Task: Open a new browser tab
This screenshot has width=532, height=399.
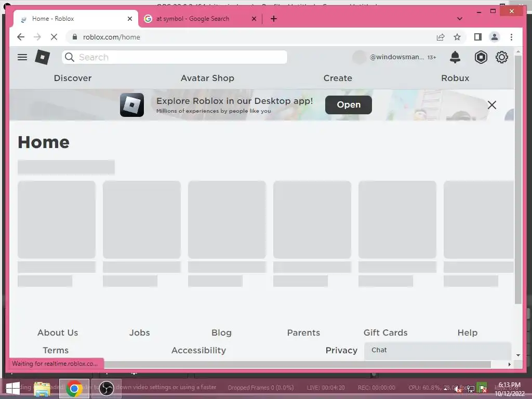Action: pyautogui.click(x=274, y=19)
